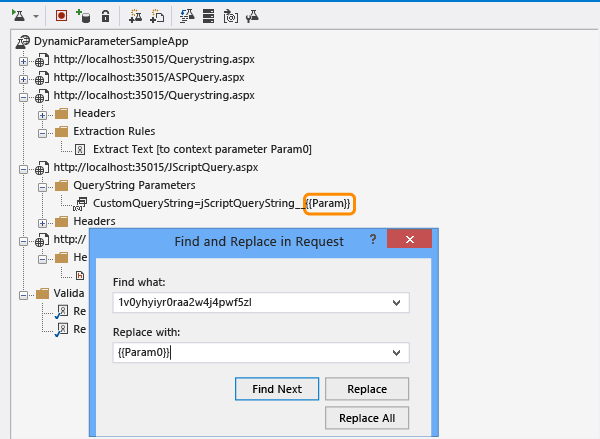Expand Headers under Querystring.aspx

point(42,115)
